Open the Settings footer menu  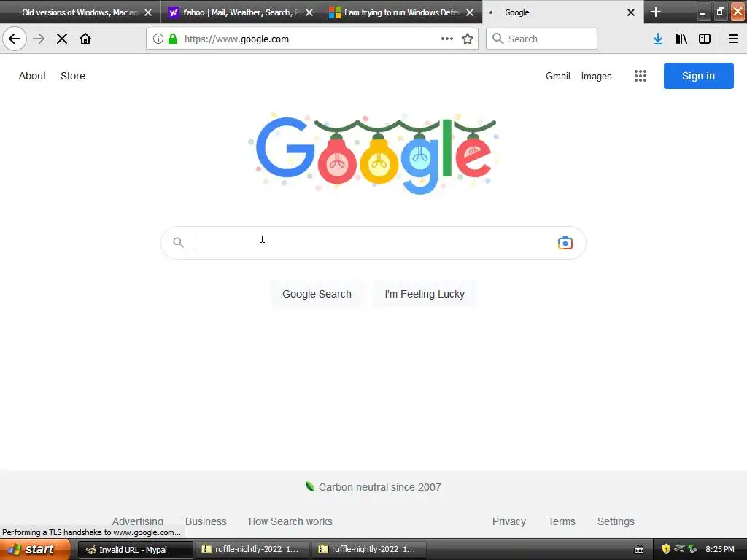pos(616,521)
